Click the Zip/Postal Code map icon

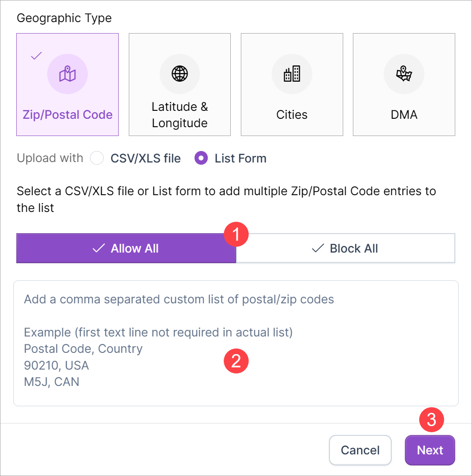tap(67, 74)
